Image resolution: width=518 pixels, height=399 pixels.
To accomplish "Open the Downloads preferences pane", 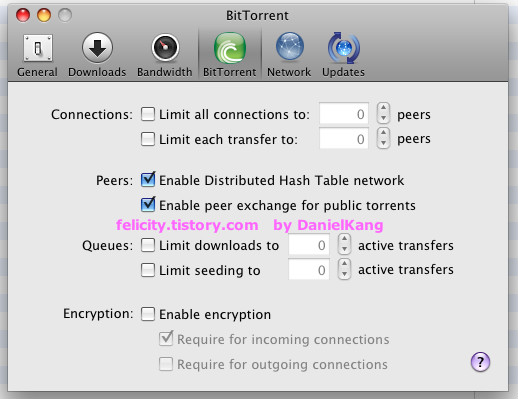I will pos(97,55).
